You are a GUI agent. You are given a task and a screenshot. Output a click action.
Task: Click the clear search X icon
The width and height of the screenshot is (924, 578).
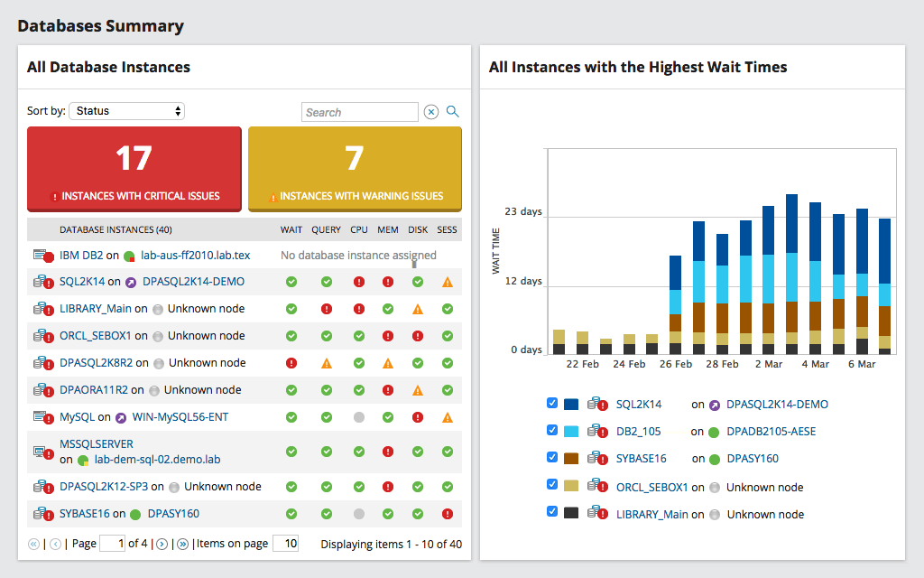click(x=430, y=111)
